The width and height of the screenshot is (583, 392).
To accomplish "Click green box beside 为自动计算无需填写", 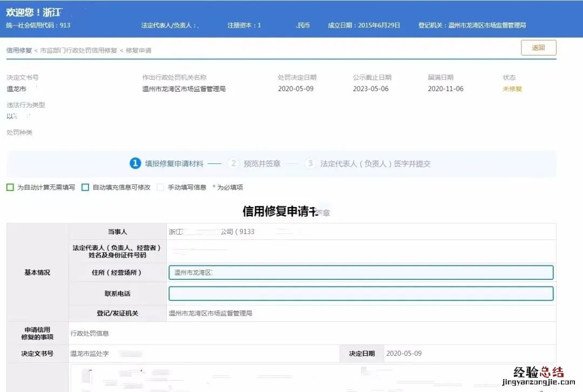I will tap(10, 188).
